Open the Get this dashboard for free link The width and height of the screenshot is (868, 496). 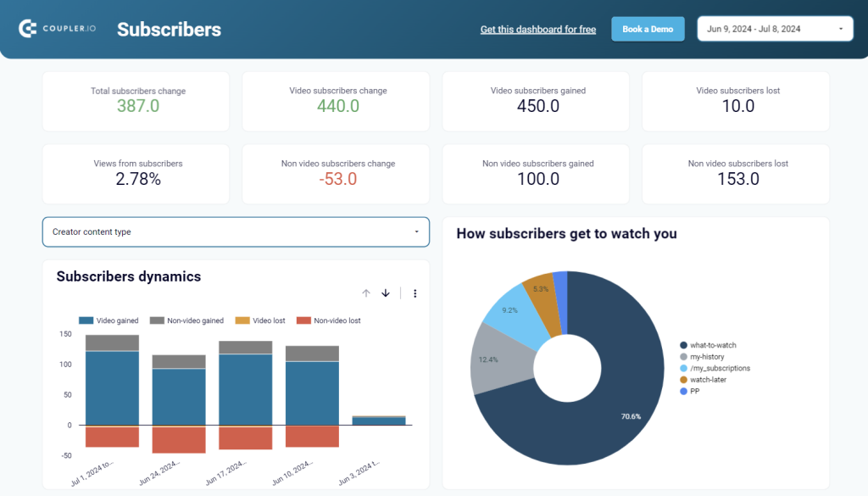[x=537, y=29]
